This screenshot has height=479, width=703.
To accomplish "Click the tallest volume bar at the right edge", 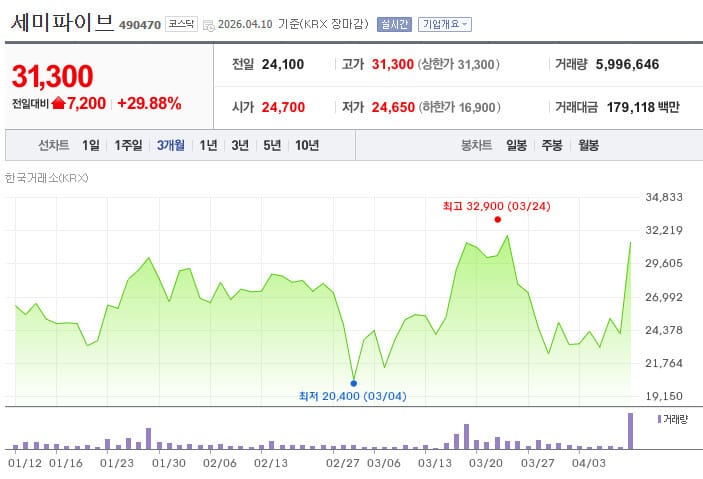I will (630, 431).
